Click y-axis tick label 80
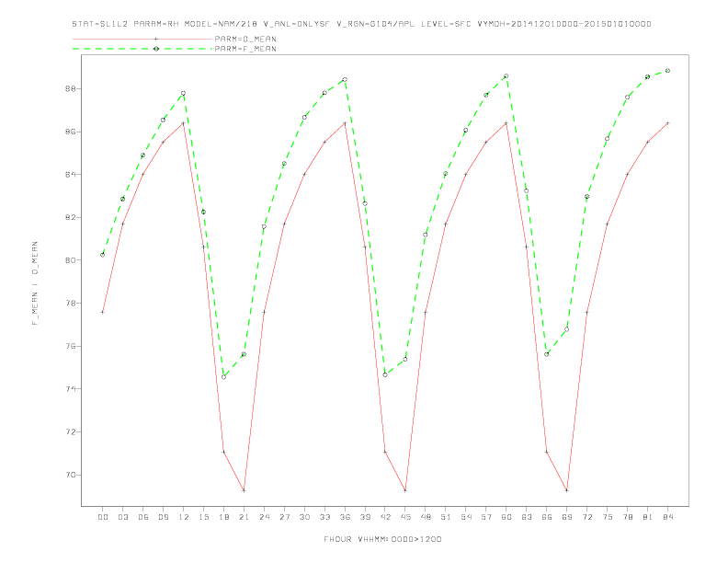 coord(70,260)
